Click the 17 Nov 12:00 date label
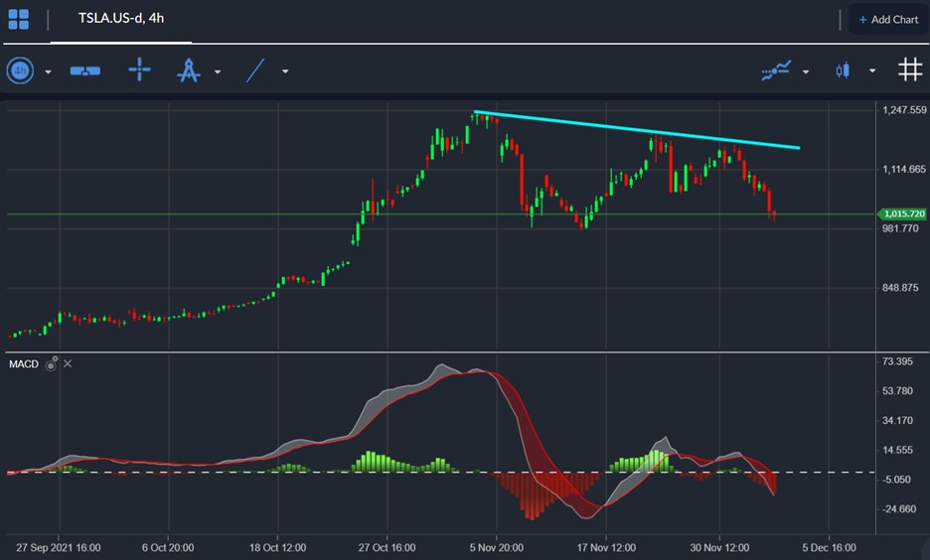Viewport: 930px width, 560px height. 606,547
